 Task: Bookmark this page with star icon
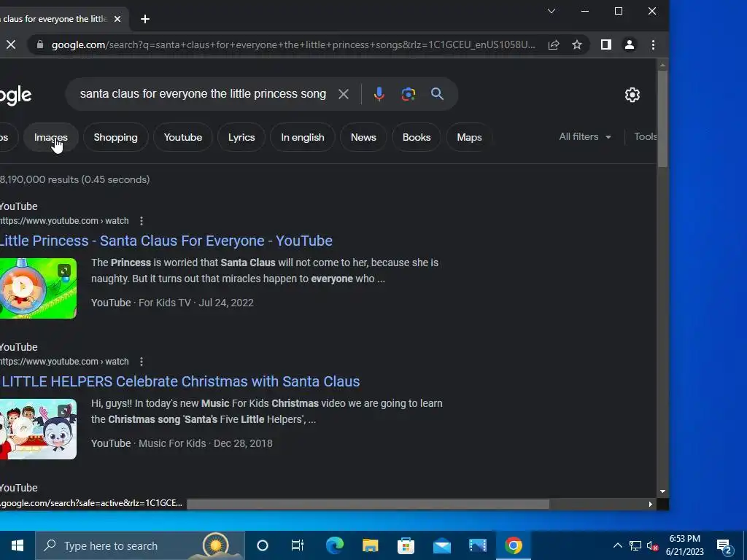[x=577, y=44]
